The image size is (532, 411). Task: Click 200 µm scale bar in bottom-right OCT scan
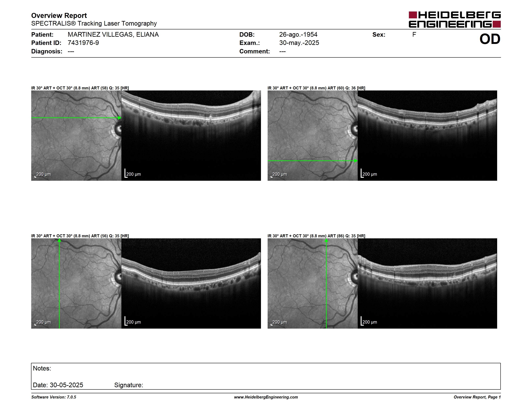pyautogui.click(x=369, y=321)
